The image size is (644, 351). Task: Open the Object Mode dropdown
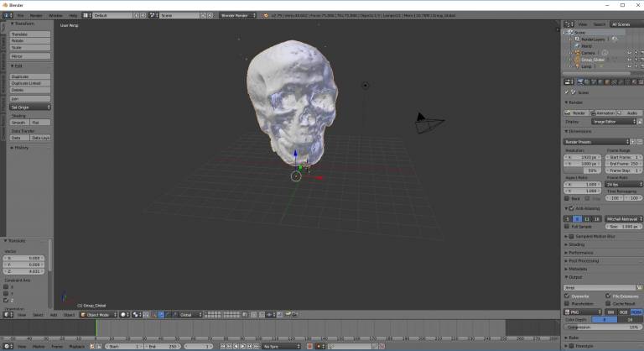tap(98, 315)
